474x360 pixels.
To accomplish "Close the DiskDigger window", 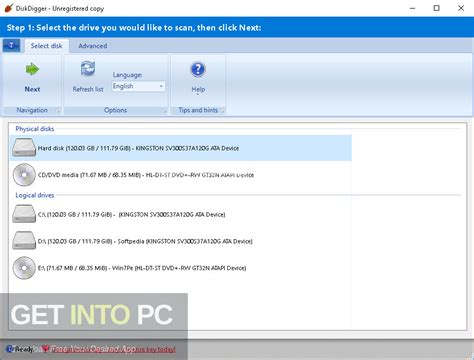I will [461, 8].
